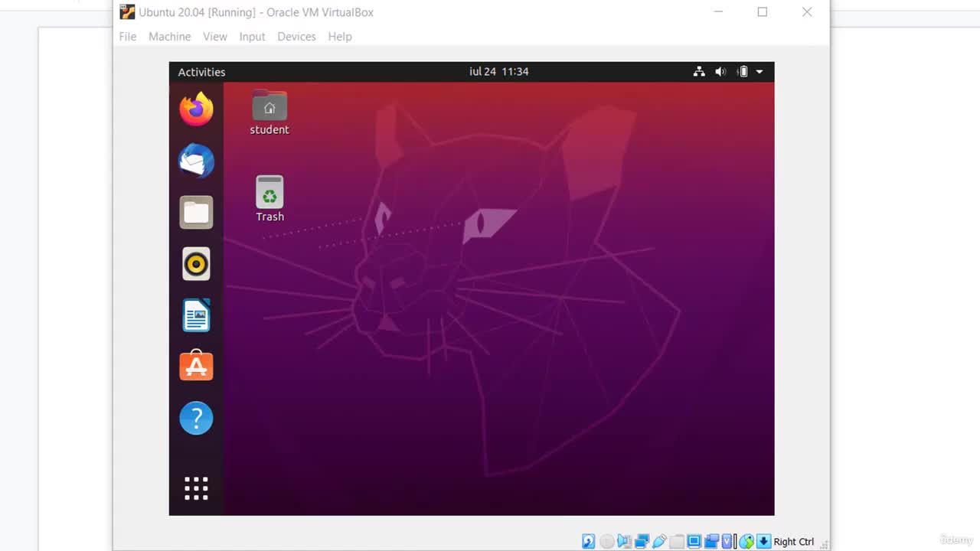This screenshot has width=980, height=551.
Task: Launch Thunderbird Mail from the dock
Action: pyautogui.click(x=196, y=161)
